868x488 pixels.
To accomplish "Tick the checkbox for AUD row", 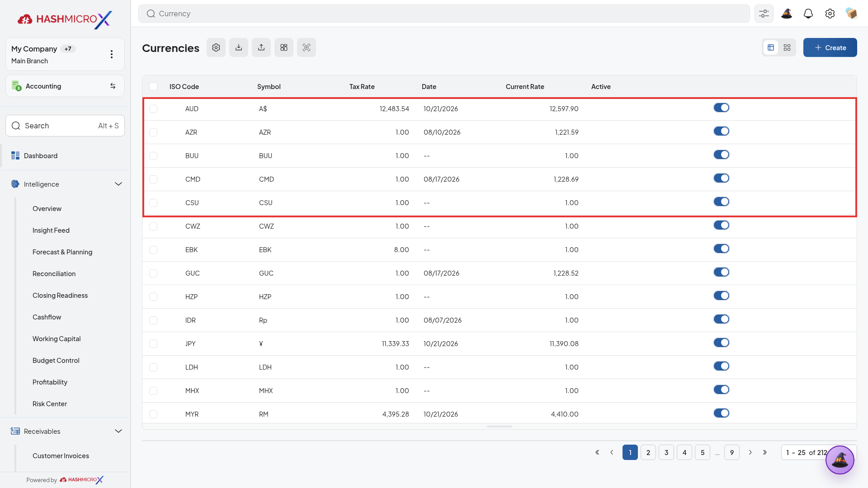I will 153,109.
